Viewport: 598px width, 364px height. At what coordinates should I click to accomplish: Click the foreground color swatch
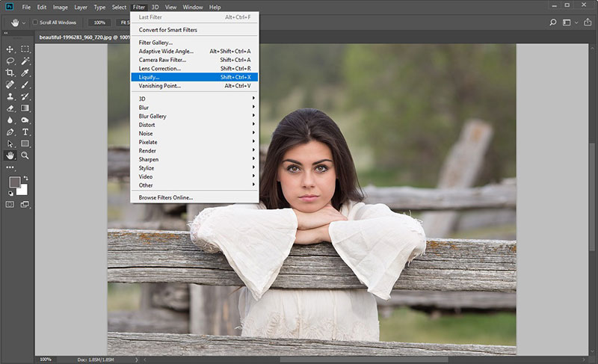click(x=15, y=182)
